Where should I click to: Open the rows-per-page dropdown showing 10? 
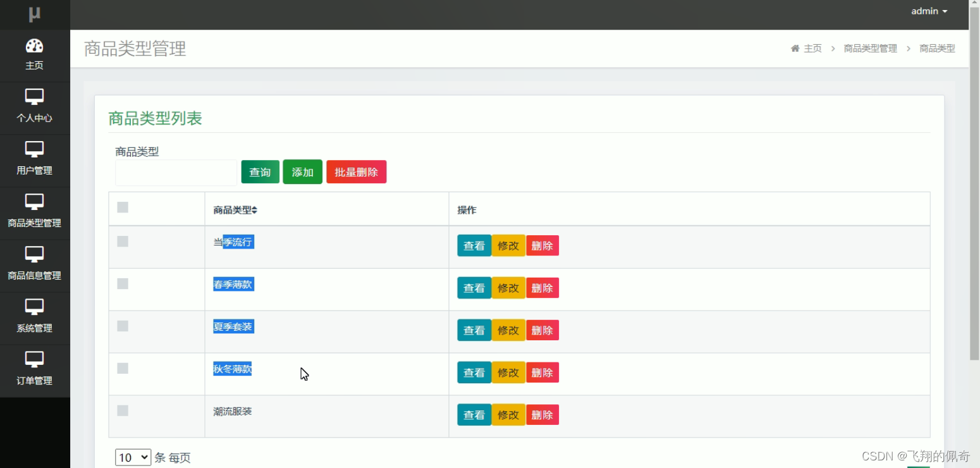[x=133, y=457]
